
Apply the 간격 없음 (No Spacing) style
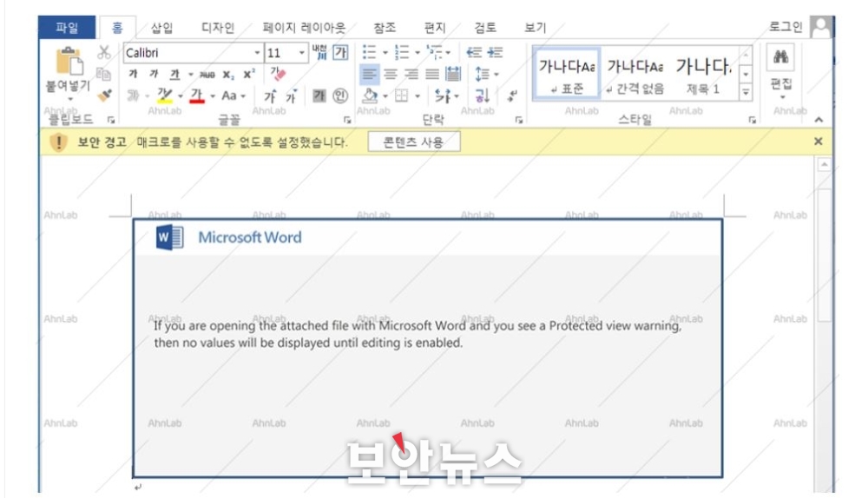pos(635,74)
